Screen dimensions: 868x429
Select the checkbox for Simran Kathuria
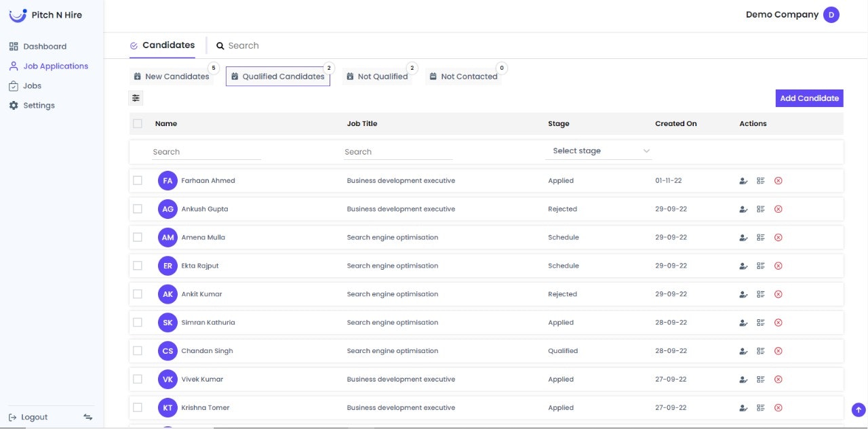pos(138,323)
